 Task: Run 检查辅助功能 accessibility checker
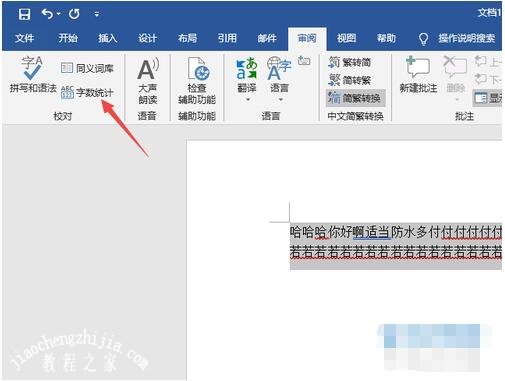(197, 81)
